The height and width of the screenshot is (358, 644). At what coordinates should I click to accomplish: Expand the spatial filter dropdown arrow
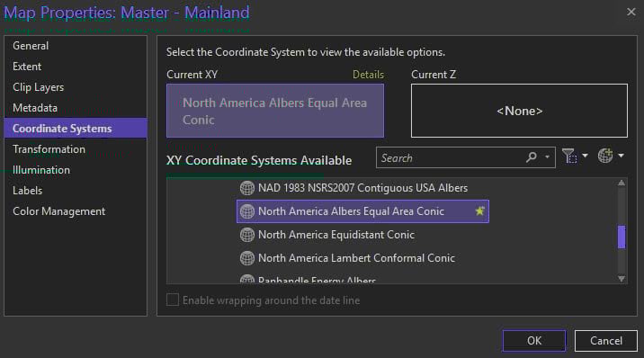coord(585,156)
